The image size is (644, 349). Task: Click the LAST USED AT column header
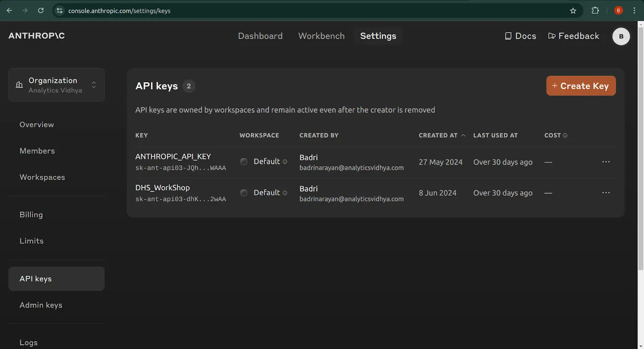click(495, 135)
